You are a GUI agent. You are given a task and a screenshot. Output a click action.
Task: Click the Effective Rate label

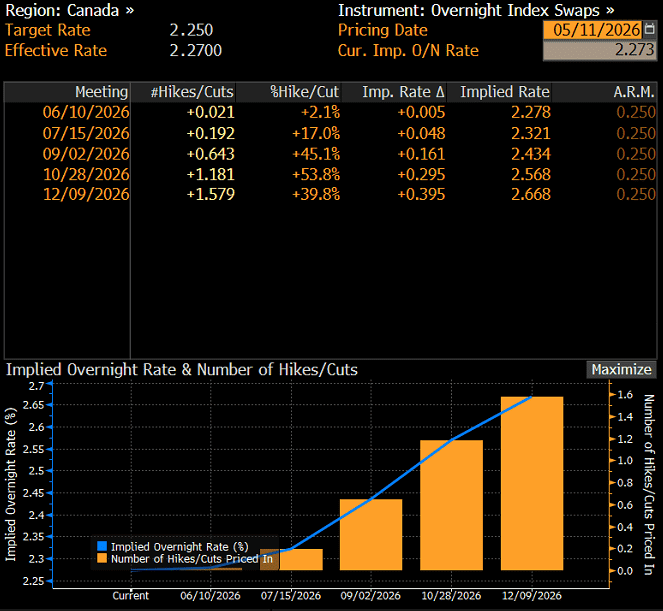pyautogui.click(x=56, y=50)
